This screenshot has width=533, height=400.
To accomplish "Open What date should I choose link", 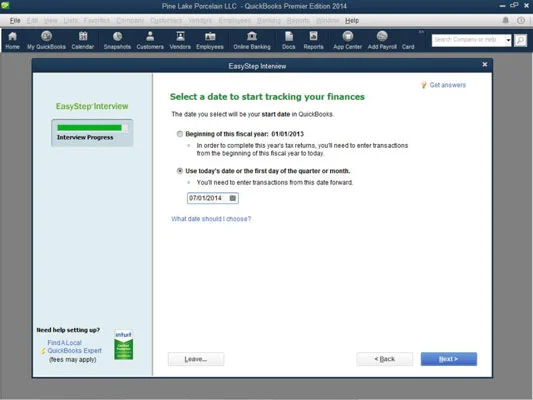I will click(211, 219).
